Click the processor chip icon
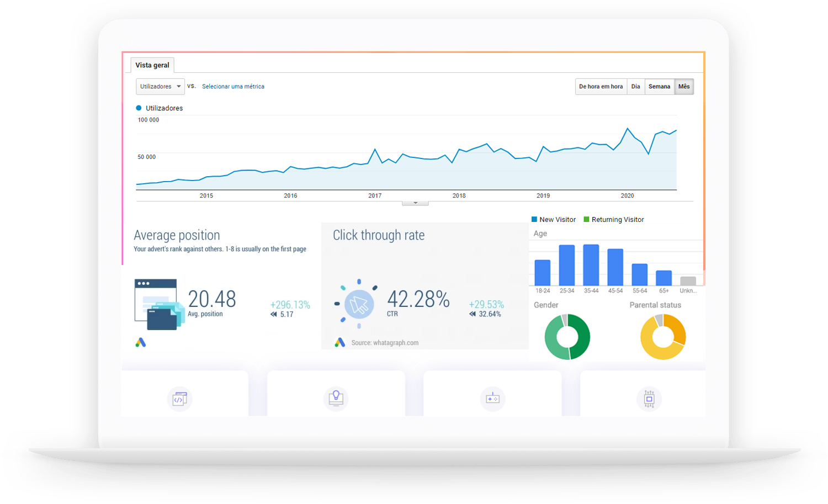This screenshot has width=828, height=504. point(649,399)
